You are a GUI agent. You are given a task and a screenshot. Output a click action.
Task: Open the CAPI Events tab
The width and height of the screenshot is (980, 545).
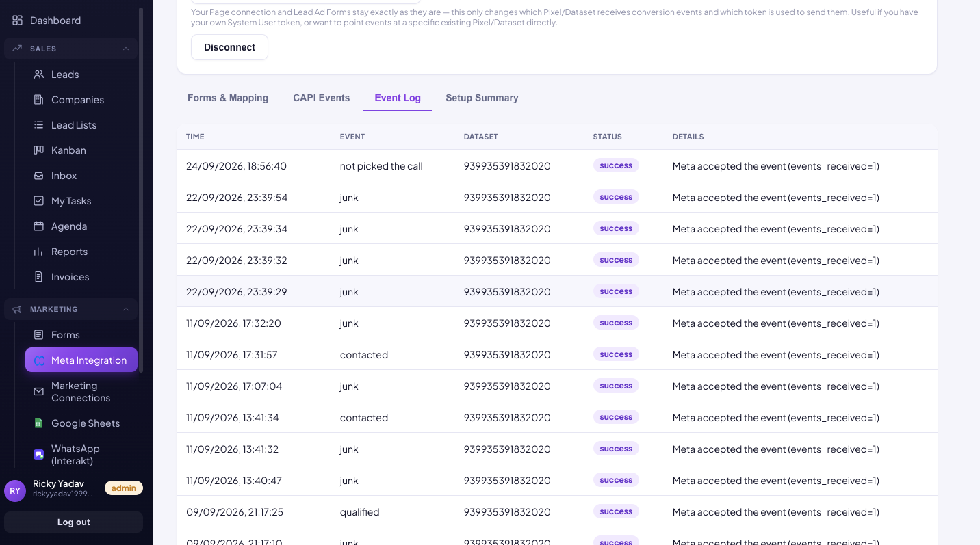point(322,98)
